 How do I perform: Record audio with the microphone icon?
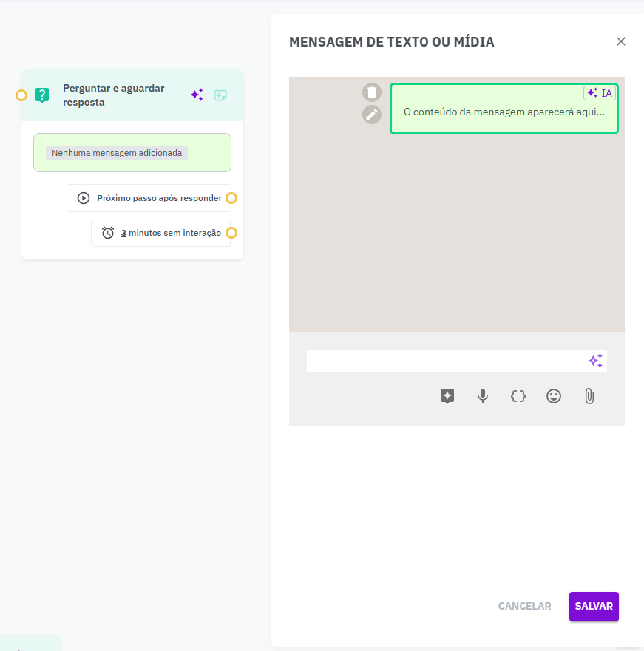(483, 396)
